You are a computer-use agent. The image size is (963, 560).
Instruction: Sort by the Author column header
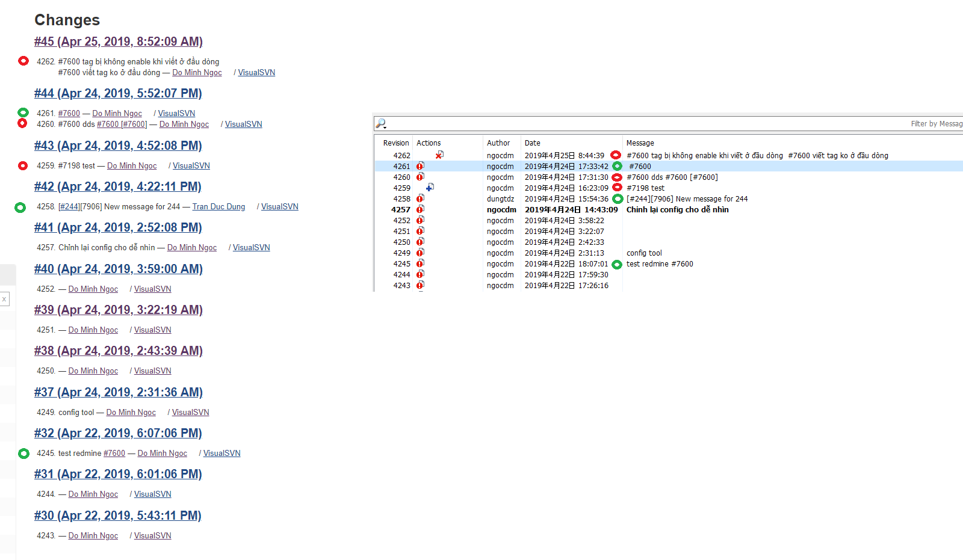(498, 143)
